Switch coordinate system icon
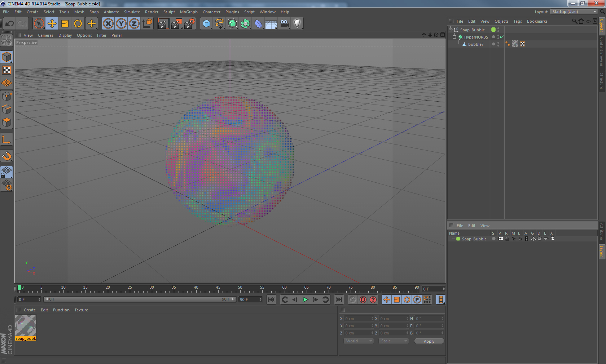Image resolution: width=606 pixels, height=364 pixels. pos(147,24)
